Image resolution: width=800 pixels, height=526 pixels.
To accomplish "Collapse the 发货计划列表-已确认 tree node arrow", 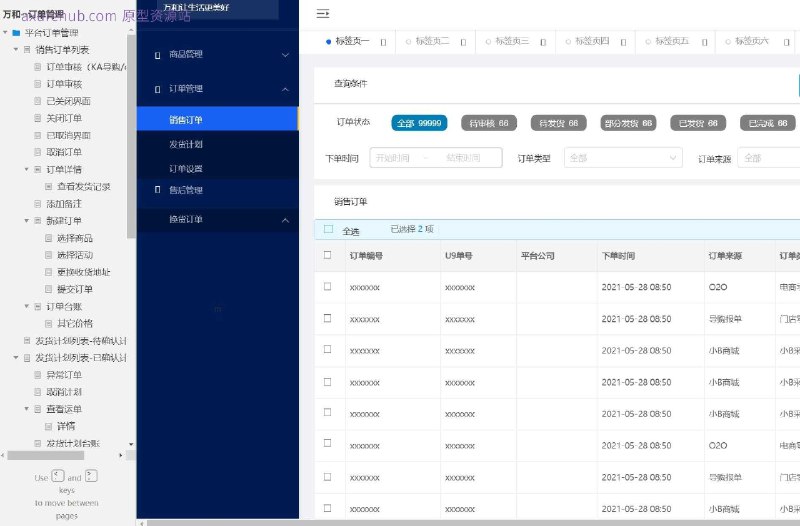I will 16,358.
